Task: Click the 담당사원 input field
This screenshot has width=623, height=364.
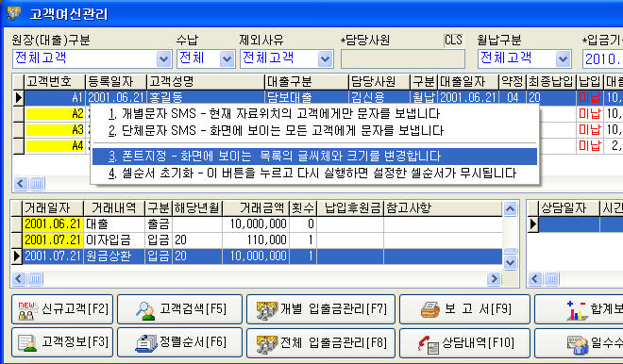Action: coord(403,59)
